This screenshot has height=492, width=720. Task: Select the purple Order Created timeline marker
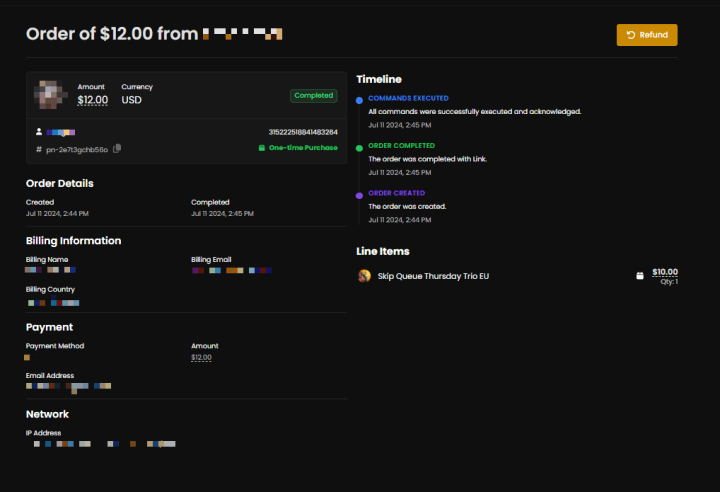(359, 195)
